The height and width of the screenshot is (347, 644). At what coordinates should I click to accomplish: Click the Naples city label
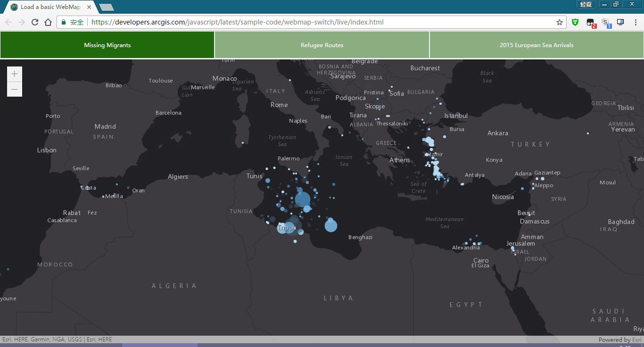[298, 121]
